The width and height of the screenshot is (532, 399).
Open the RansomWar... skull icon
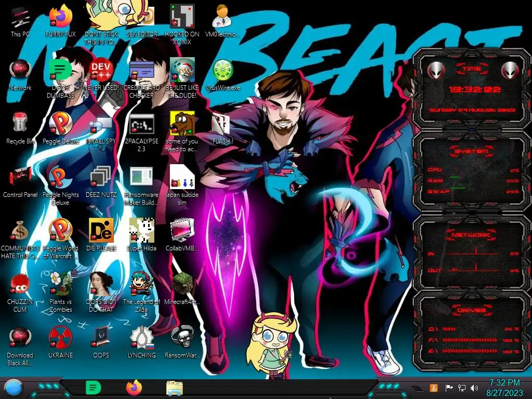(182, 343)
